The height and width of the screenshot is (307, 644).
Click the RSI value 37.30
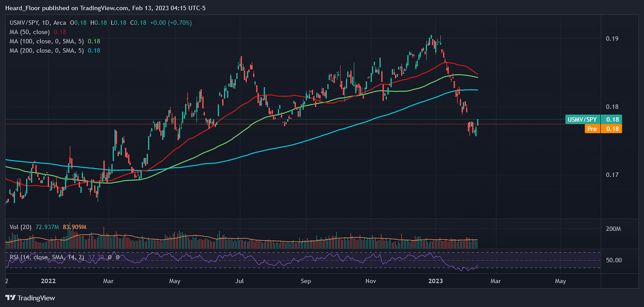(x=96, y=256)
